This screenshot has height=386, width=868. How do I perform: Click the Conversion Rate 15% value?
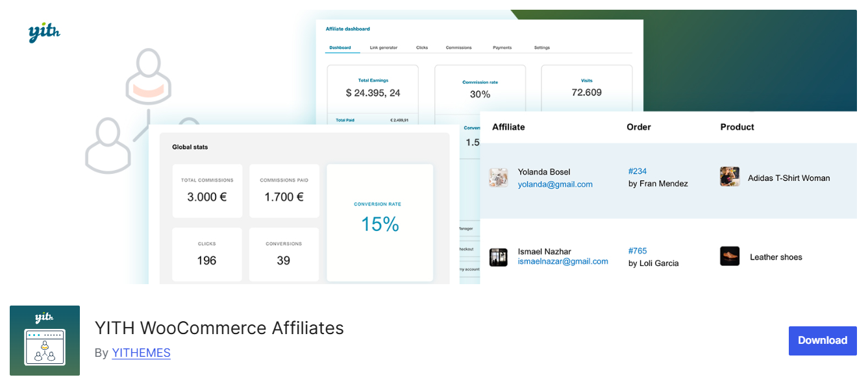(380, 224)
